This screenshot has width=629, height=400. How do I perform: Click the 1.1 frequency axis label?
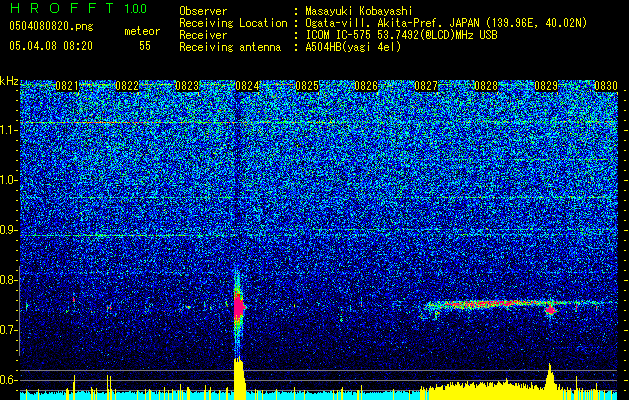(9, 130)
